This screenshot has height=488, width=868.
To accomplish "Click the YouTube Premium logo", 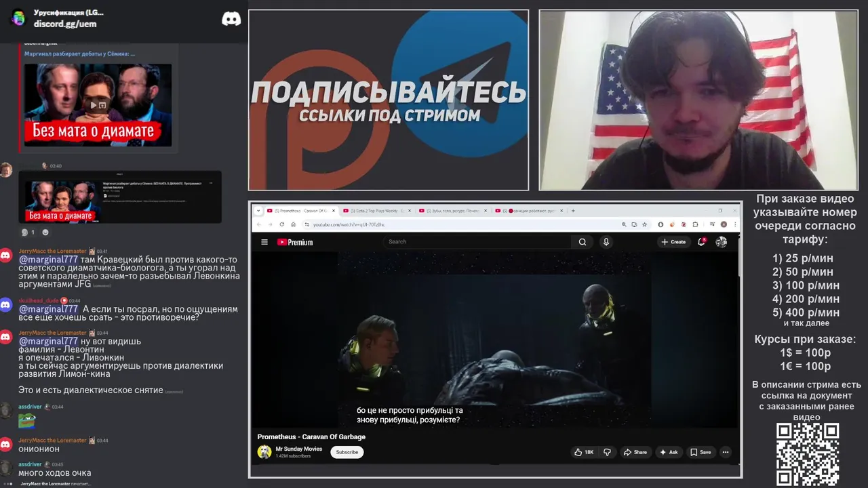I will point(295,242).
